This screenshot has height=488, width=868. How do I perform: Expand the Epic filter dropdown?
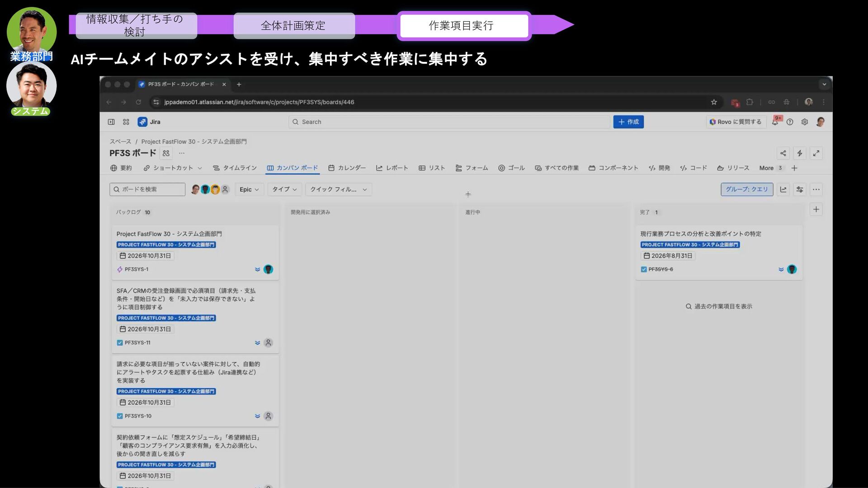click(249, 189)
